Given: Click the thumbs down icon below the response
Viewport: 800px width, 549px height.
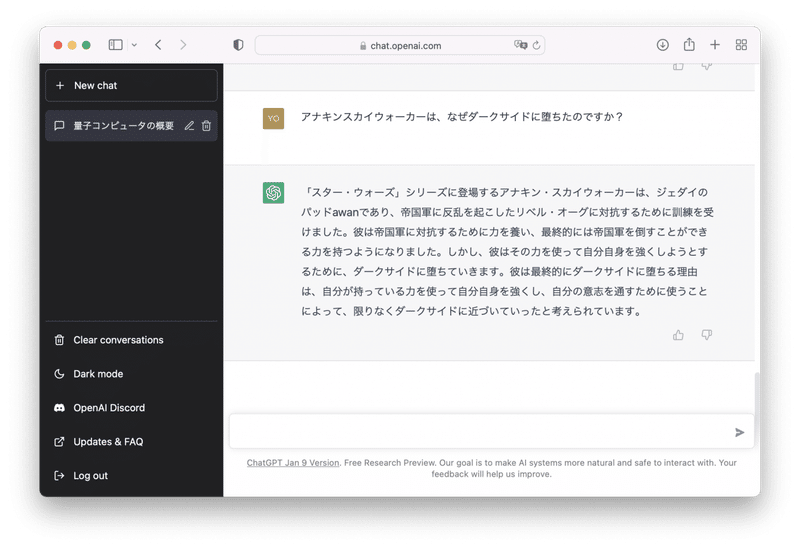Looking at the screenshot, I should [x=707, y=335].
